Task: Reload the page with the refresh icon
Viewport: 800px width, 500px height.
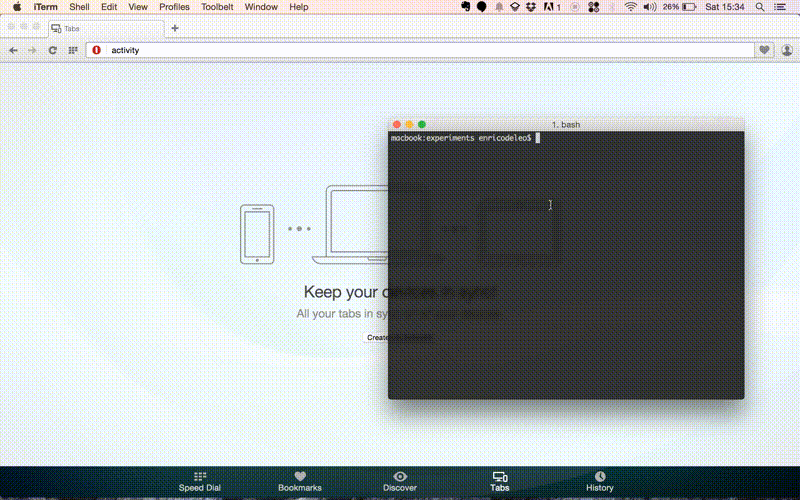Action: click(52, 50)
